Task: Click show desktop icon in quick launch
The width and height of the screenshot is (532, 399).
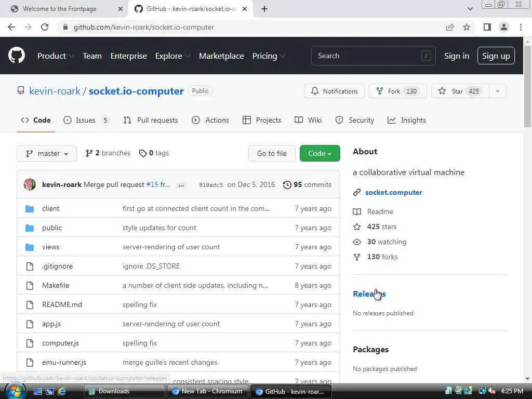Action: 38,391
